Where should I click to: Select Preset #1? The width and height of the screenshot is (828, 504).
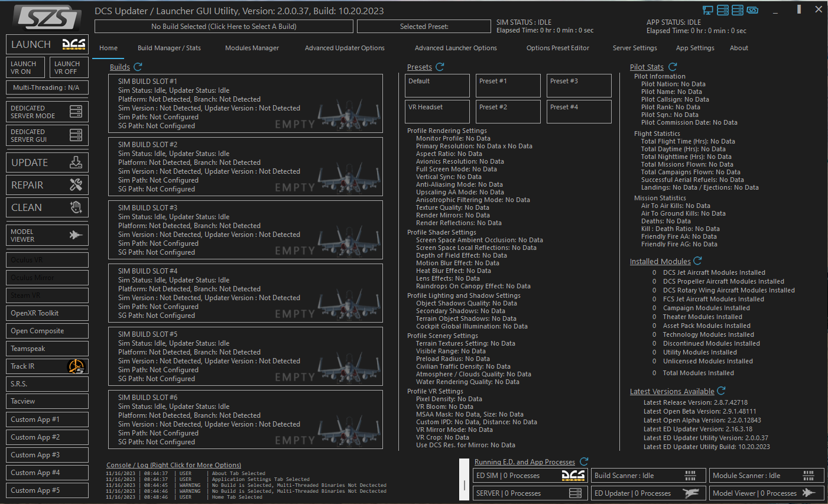(x=508, y=86)
